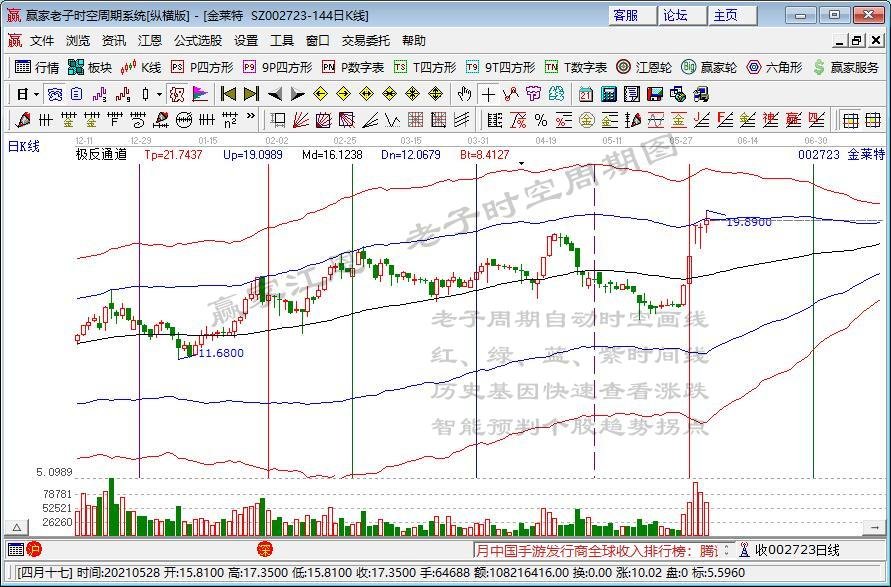Click the up-triangle button at bottom left
The width and height of the screenshot is (891, 587).
[17, 528]
